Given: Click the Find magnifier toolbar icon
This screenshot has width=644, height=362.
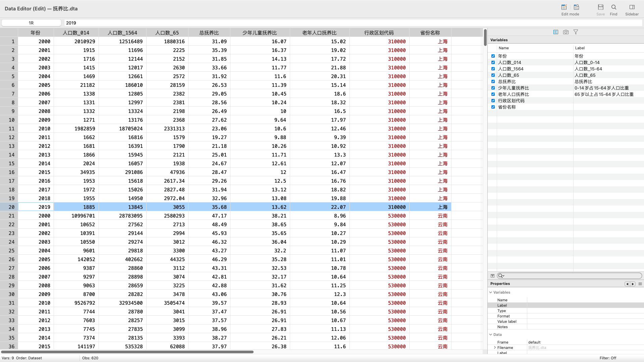Looking at the screenshot, I should (x=613, y=7).
